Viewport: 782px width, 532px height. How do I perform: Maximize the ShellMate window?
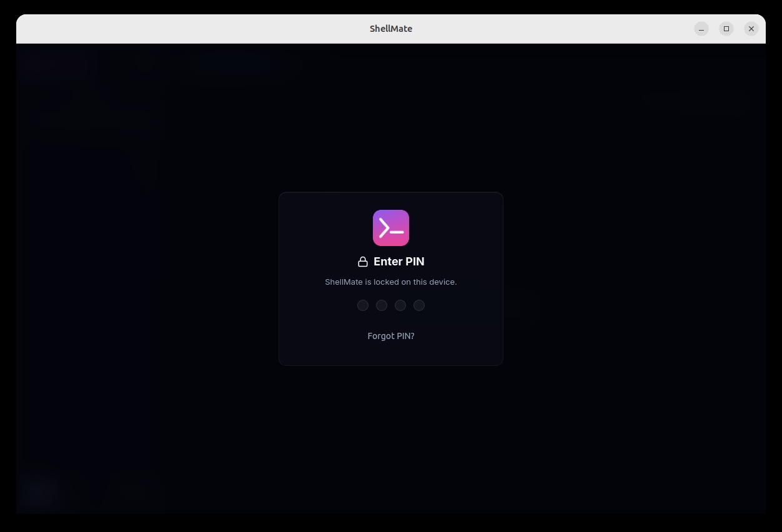(x=726, y=29)
